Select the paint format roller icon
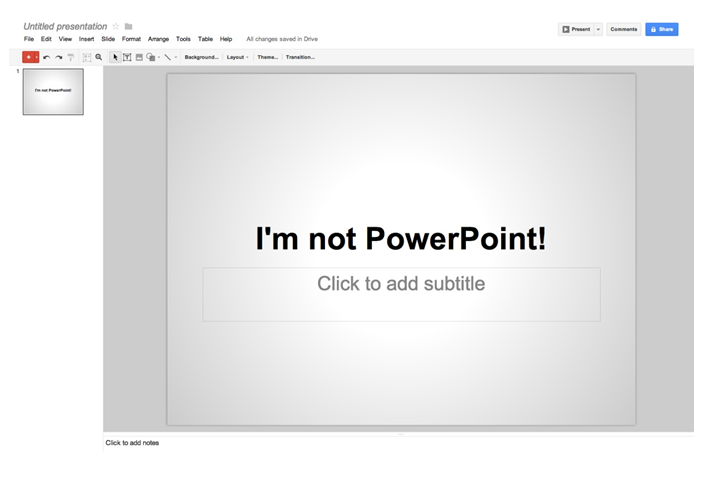The height and width of the screenshot is (482, 728). click(x=71, y=57)
